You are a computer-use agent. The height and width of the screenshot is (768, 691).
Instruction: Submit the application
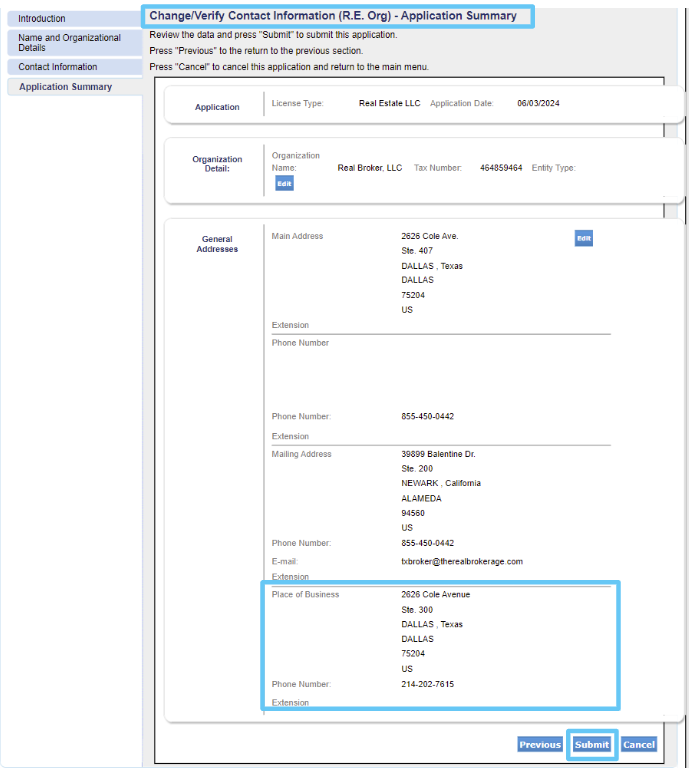point(592,744)
